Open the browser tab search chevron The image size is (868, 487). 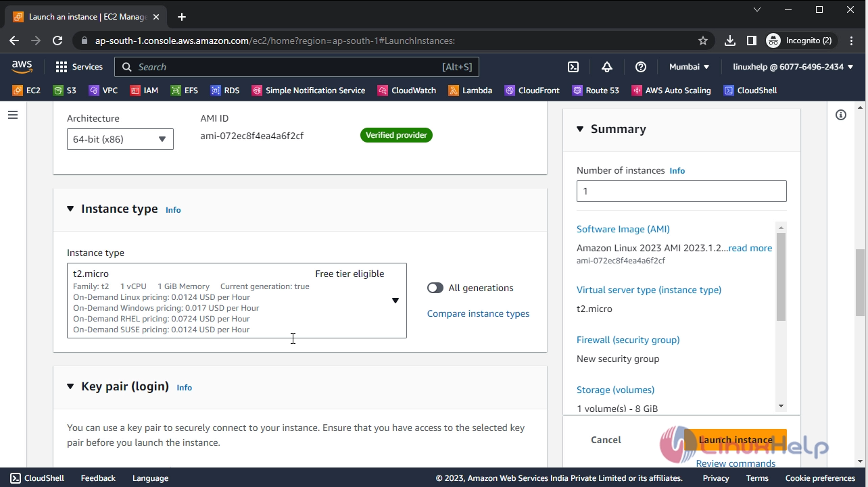tap(757, 10)
